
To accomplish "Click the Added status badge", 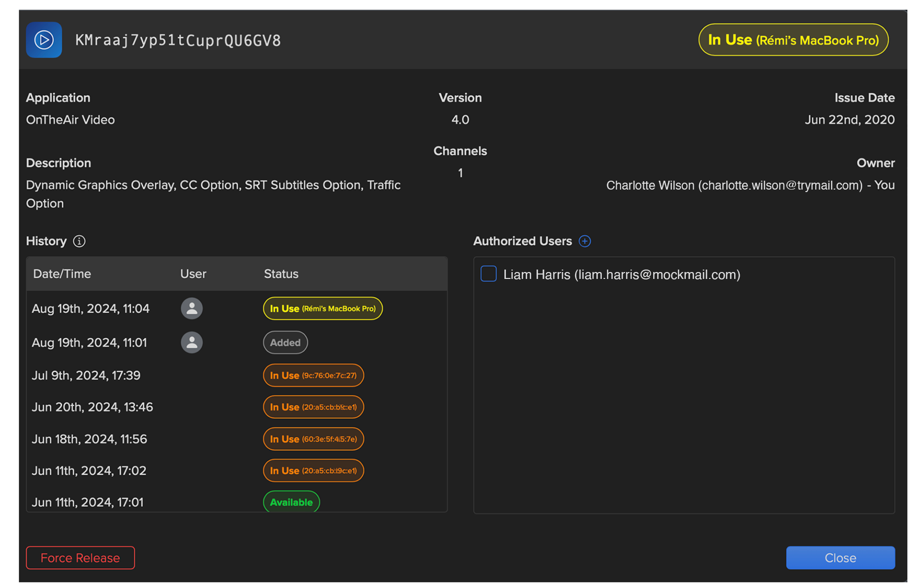I will [x=286, y=343].
